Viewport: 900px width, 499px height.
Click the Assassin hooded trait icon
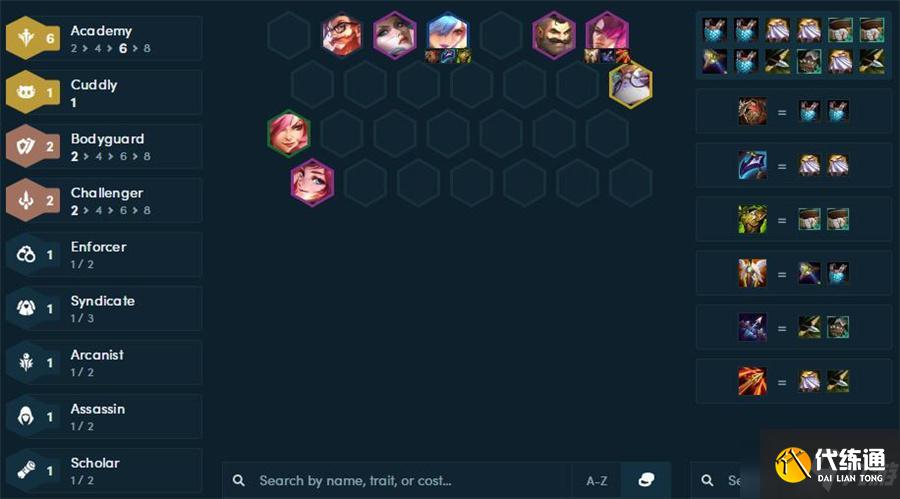[x=26, y=416]
